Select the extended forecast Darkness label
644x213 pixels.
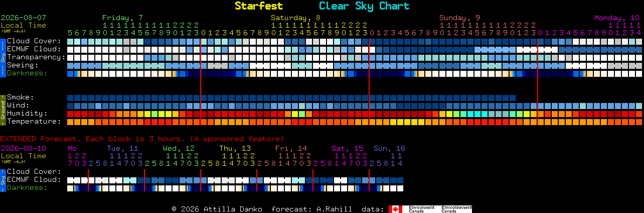click(x=27, y=188)
